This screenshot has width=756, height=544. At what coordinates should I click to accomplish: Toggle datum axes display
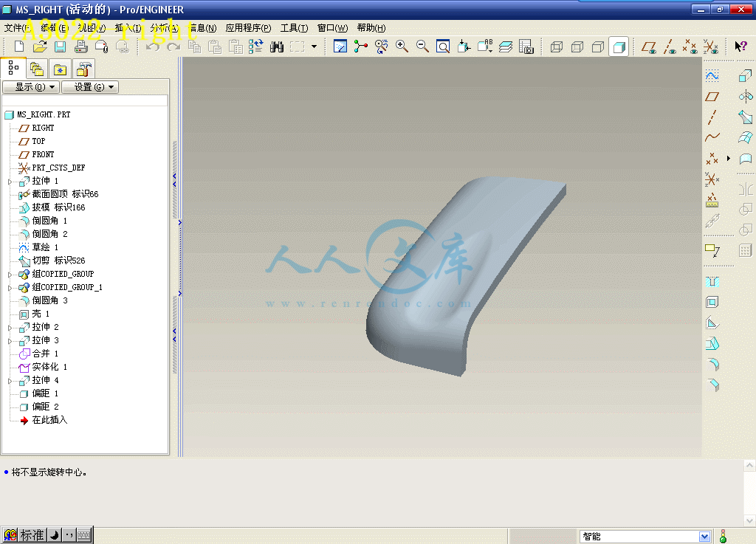coord(669,47)
